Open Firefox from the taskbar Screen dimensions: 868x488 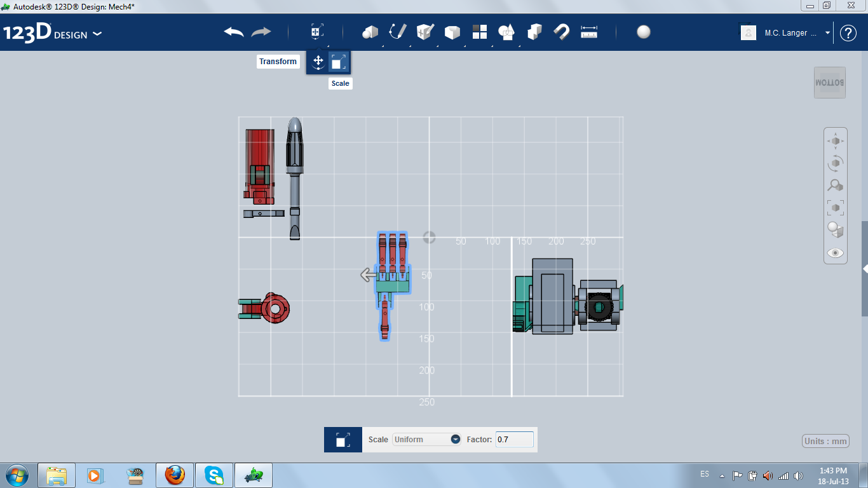175,475
